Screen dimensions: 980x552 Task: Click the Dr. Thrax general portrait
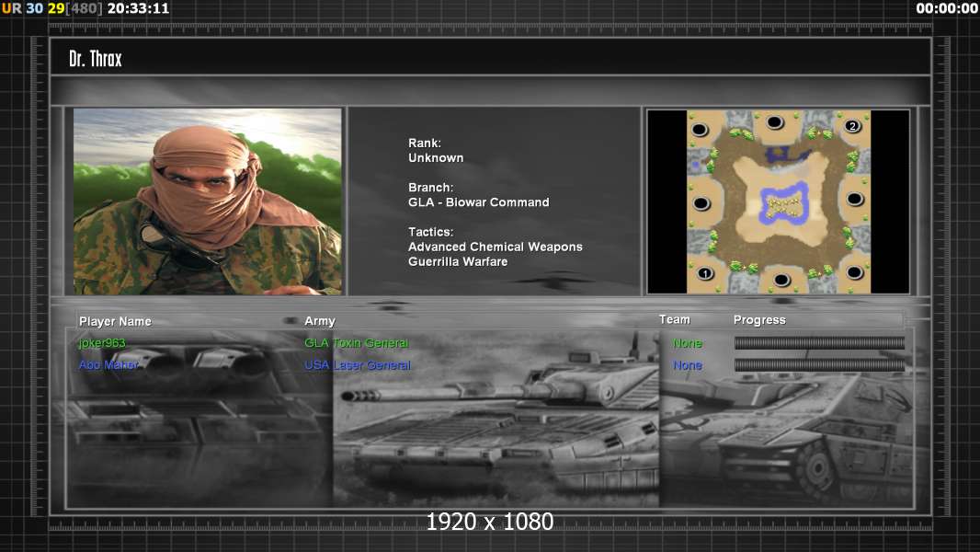[208, 201]
